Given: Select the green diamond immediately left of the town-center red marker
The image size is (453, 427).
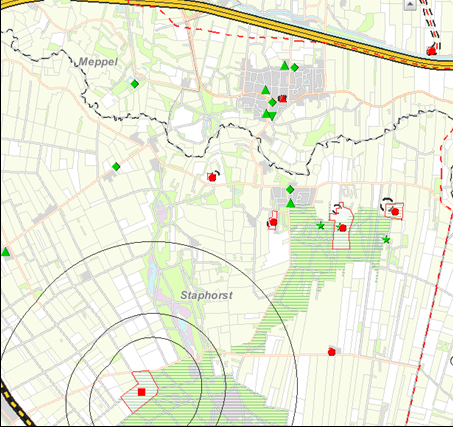Looking at the screenshot, I should (272, 102).
